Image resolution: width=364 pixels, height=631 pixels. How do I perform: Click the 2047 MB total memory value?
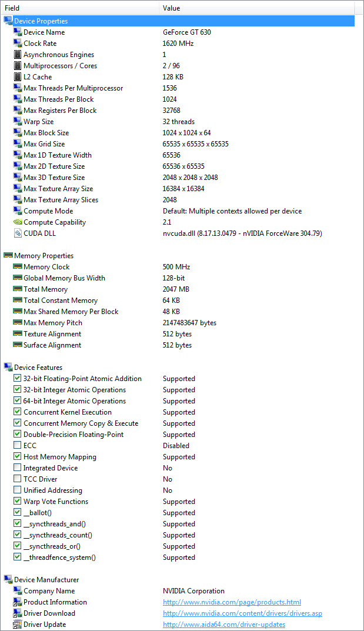point(176,289)
